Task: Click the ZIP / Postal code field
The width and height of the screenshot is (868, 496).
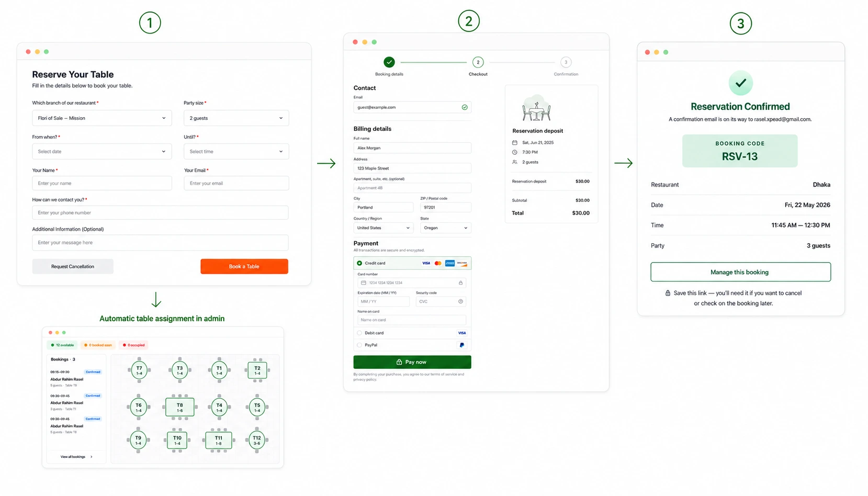Action: 446,208
